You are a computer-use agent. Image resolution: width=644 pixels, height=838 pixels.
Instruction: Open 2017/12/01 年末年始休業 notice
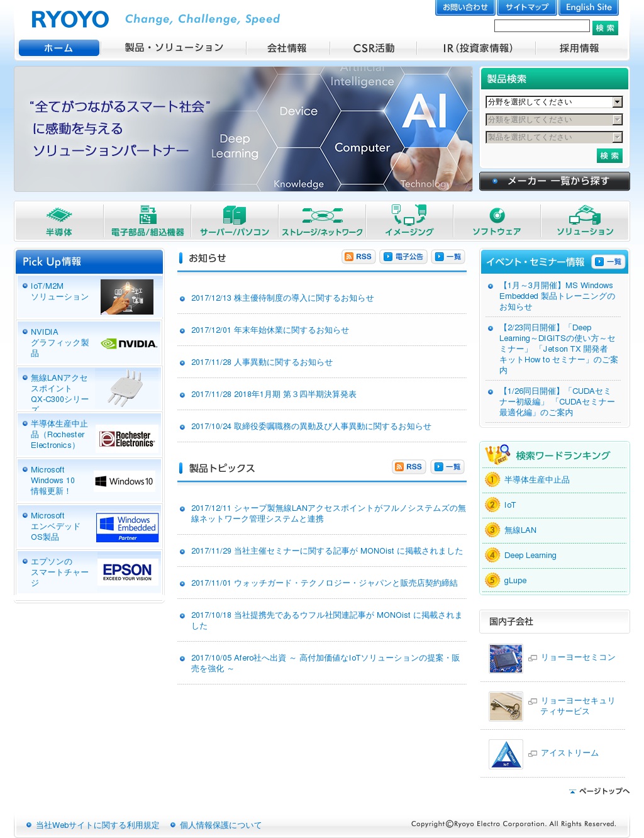tap(270, 330)
